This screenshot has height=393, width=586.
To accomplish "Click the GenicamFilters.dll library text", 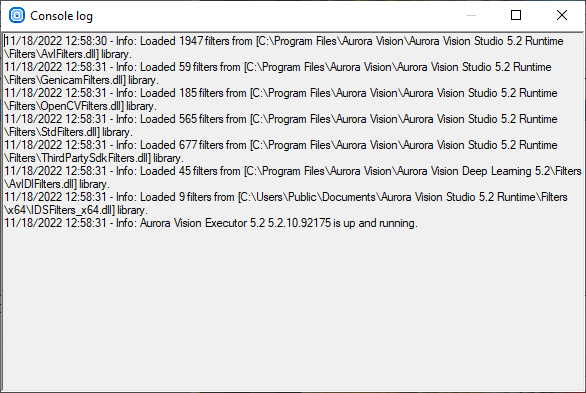I will pyautogui.click(x=81, y=80).
